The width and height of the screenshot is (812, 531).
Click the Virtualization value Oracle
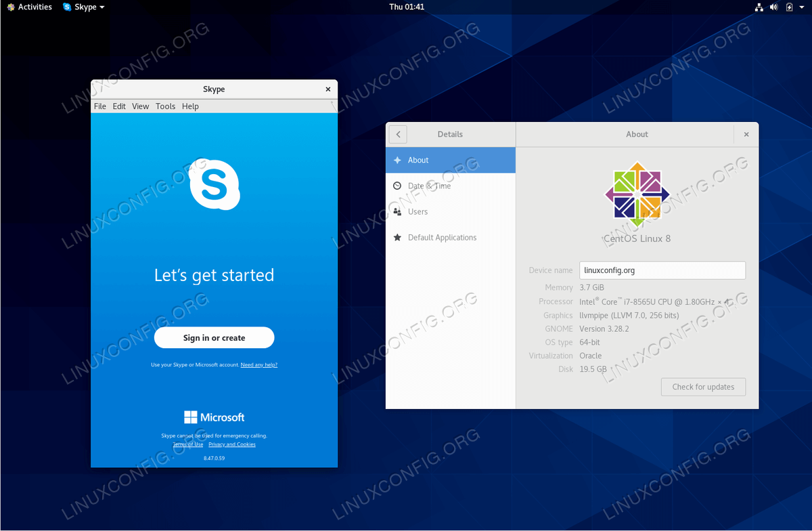point(590,356)
